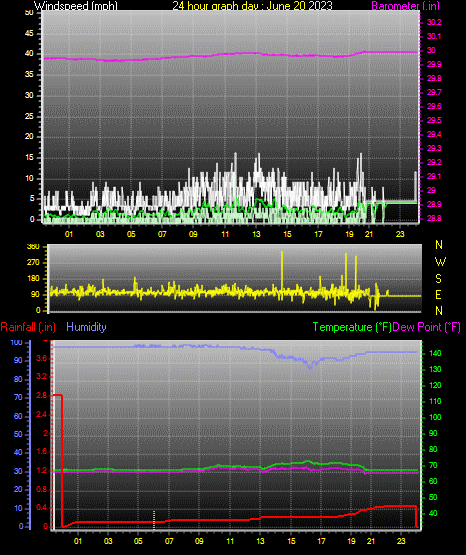The width and height of the screenshot is (466, 555).
Task: Click hour 23 below the rainfall graph
Action: coord(402,541)
